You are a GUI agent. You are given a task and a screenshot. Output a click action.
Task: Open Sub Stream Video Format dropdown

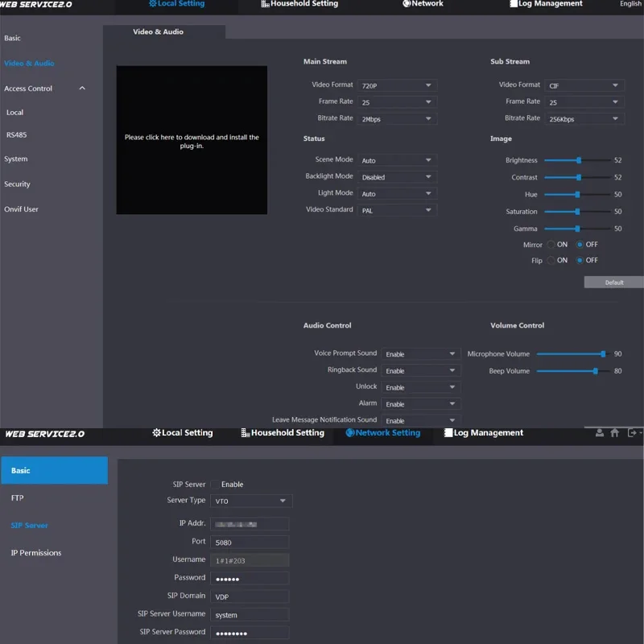tap(584, 85)
